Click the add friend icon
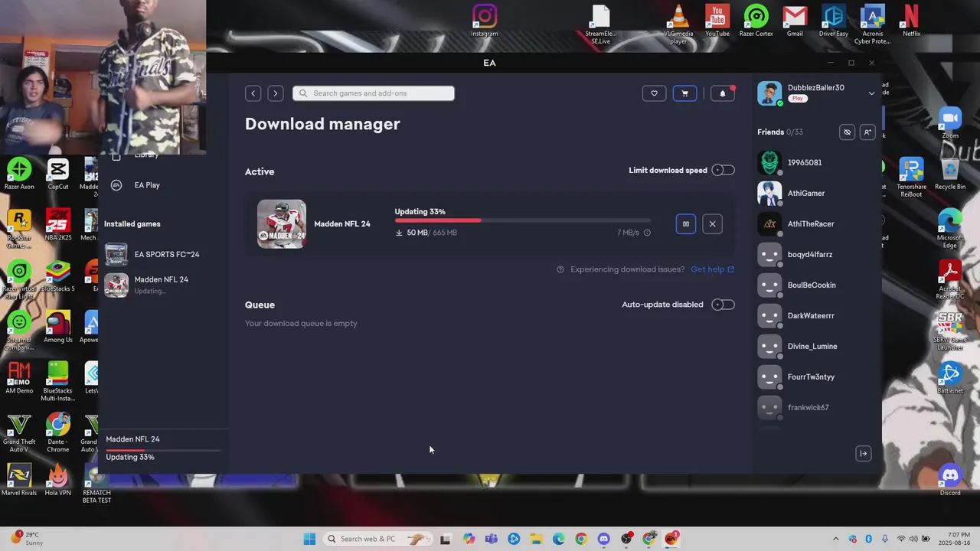Viewport: 980px width, 551px height. [867, 132]
